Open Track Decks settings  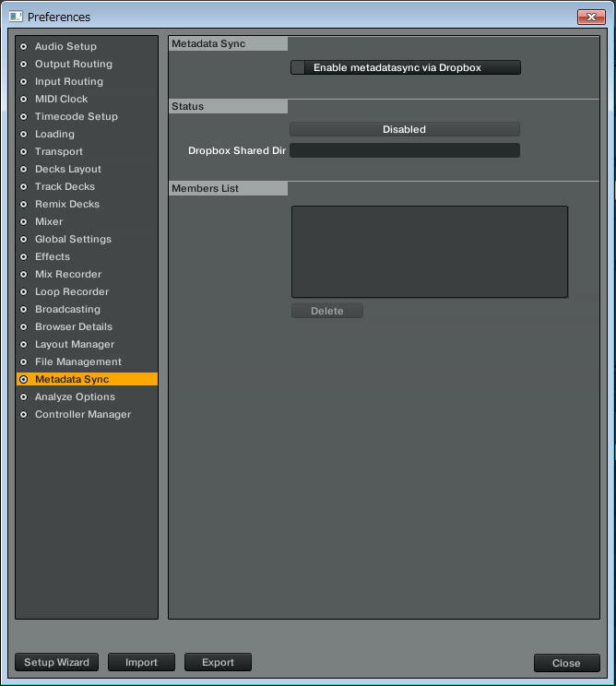coord(87,186)
